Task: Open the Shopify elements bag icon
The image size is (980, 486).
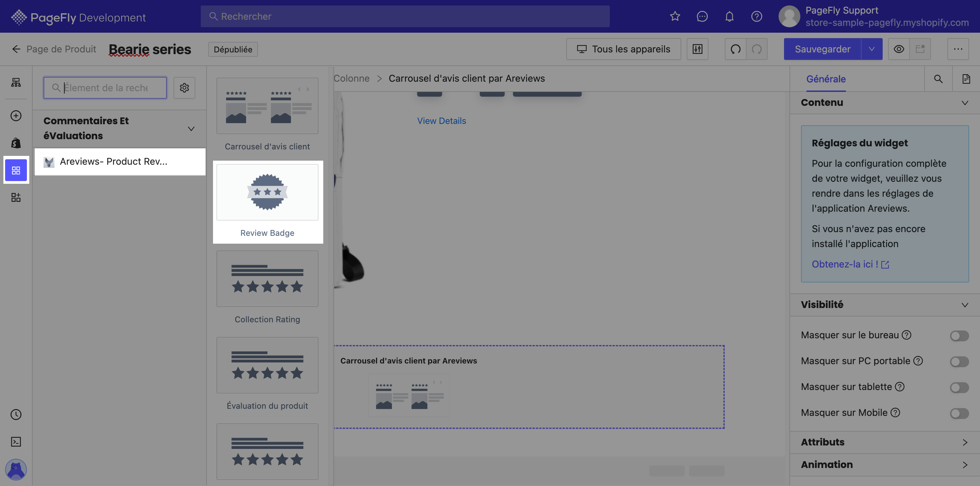Action: [x=16, y=143]
